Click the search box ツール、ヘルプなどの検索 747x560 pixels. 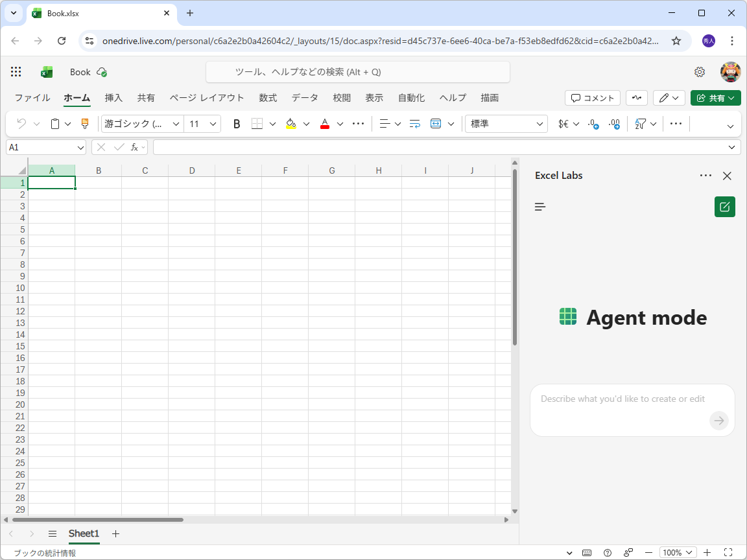(358, 72)
